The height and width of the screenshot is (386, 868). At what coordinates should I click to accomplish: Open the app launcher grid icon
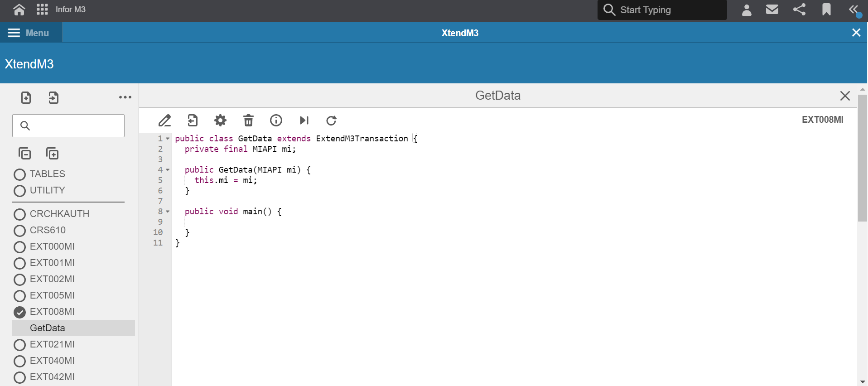pyautogui.click(x=42, y=10)
